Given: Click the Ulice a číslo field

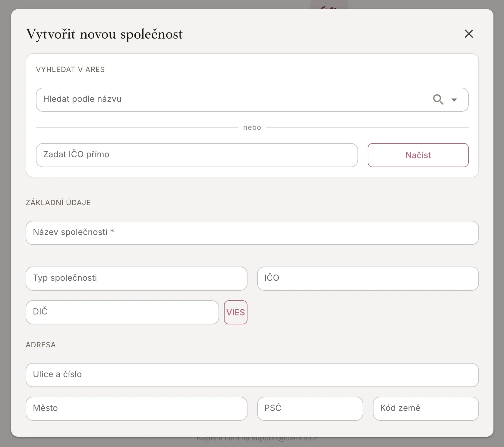Looking at the screenshot, I should tap(252, 375).
